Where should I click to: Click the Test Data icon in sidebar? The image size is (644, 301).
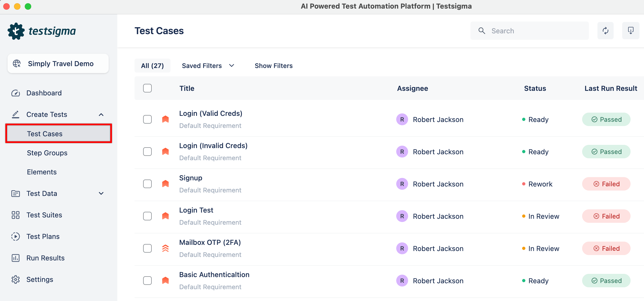(16, 193)
